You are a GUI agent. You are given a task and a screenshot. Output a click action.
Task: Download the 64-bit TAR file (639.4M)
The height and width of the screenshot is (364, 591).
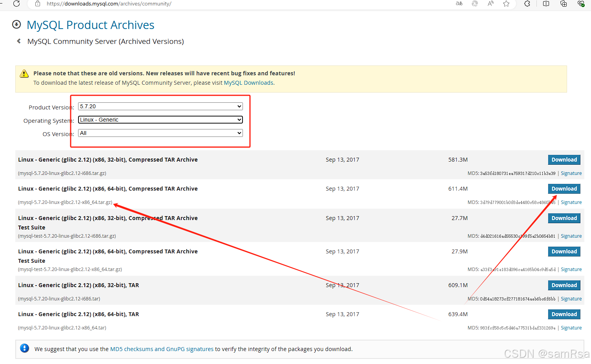coord(564,314)
